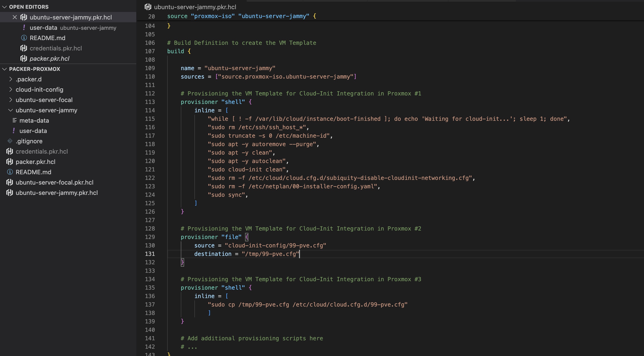Click sources array on line 110
Viewport: 644px width, 356px height.
286,76
